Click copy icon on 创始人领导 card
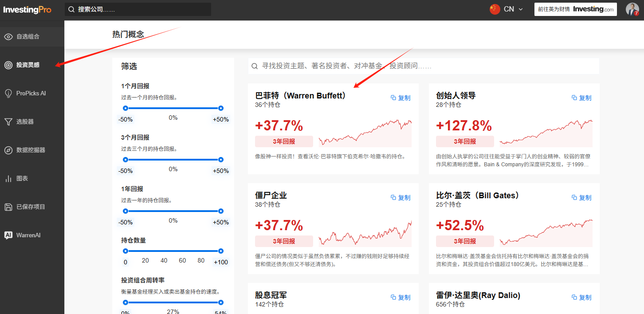 pyautogui.click(x=574, y=98)
